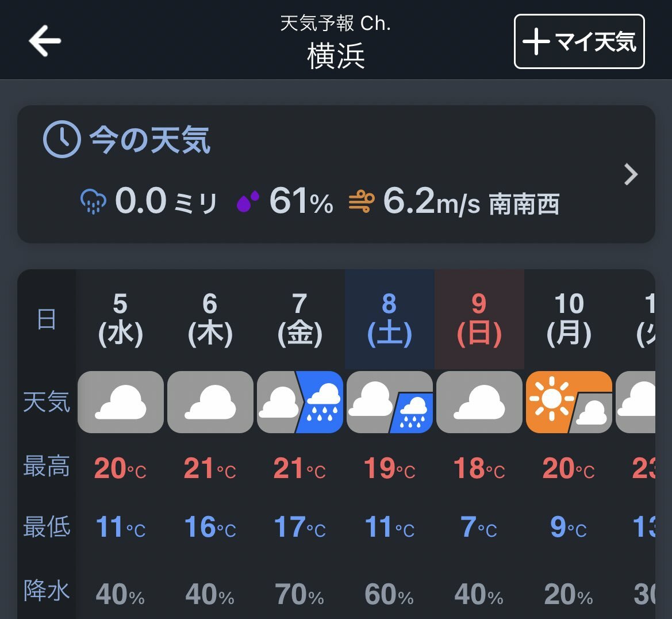Open sunny with clouds icon for Monday 10
This screenshot has width=672, height=619.
pyautogui.click(x=569, y=402)
